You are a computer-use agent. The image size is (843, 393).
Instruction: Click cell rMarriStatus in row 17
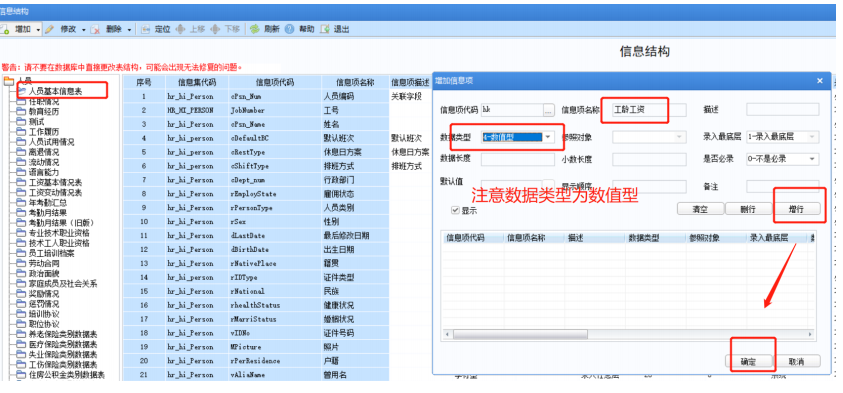(275, 319)
